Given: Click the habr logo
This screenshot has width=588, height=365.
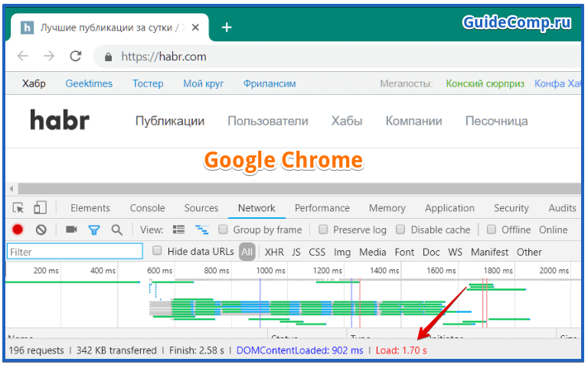Looking at the screenshot, I should [60, 120].
